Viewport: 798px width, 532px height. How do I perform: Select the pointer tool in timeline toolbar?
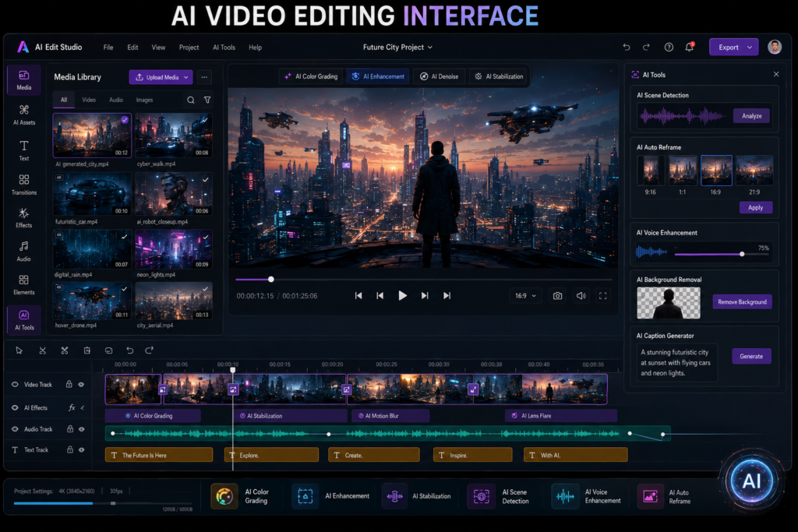(19, 351)
